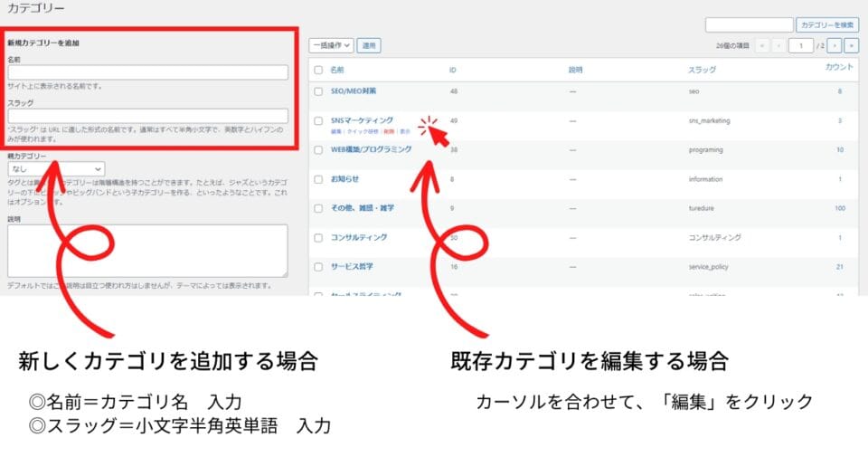Click the 新規カテゴリーを追加 form heading

(x=43, y=43)
